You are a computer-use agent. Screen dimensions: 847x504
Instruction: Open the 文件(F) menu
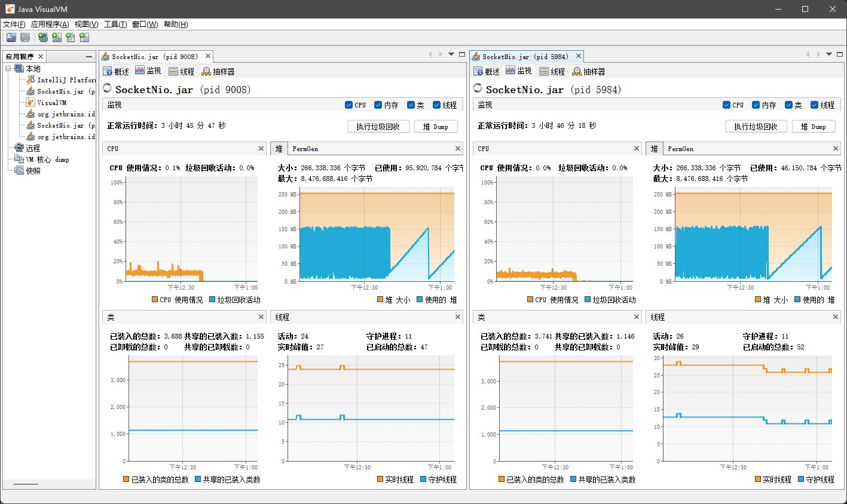point(14,24)
